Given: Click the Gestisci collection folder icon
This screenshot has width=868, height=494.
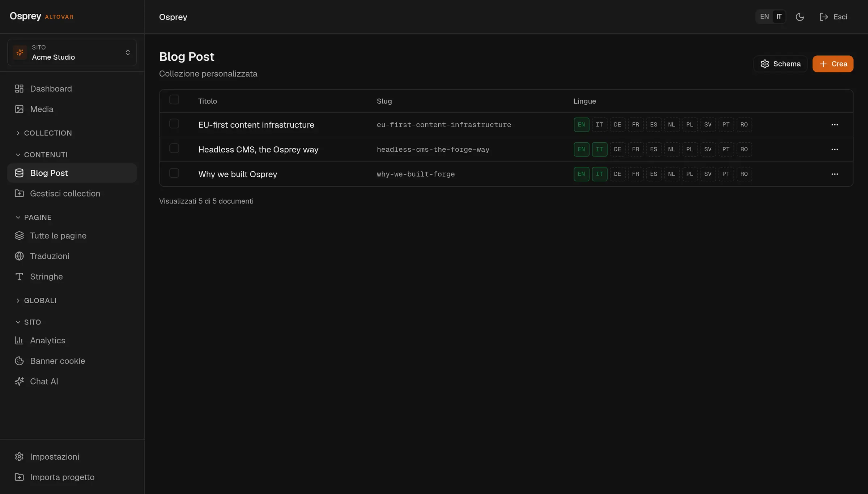Looking at the screenshot, I should click(19, 193).
